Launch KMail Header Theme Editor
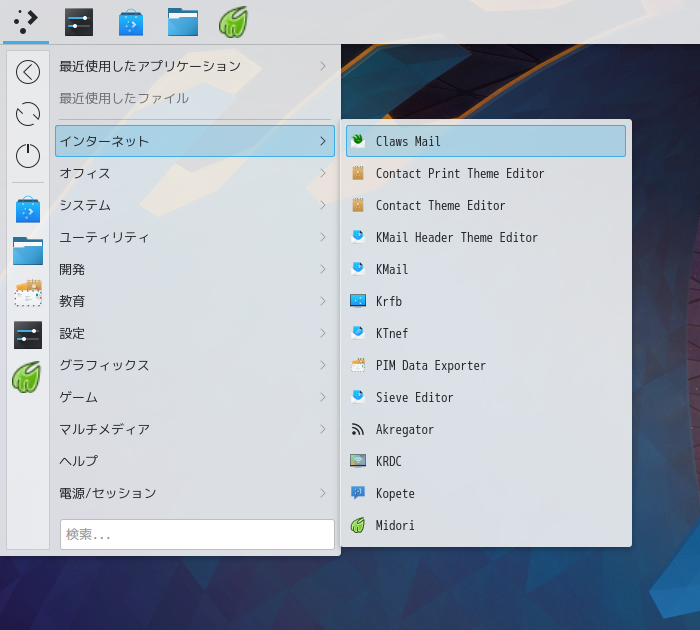Viewport: 700px width, 630px height. tap(457, 237)
